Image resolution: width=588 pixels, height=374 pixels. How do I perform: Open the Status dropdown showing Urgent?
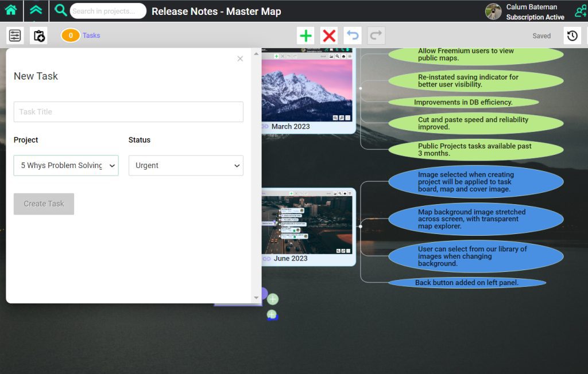click(185, 165)
